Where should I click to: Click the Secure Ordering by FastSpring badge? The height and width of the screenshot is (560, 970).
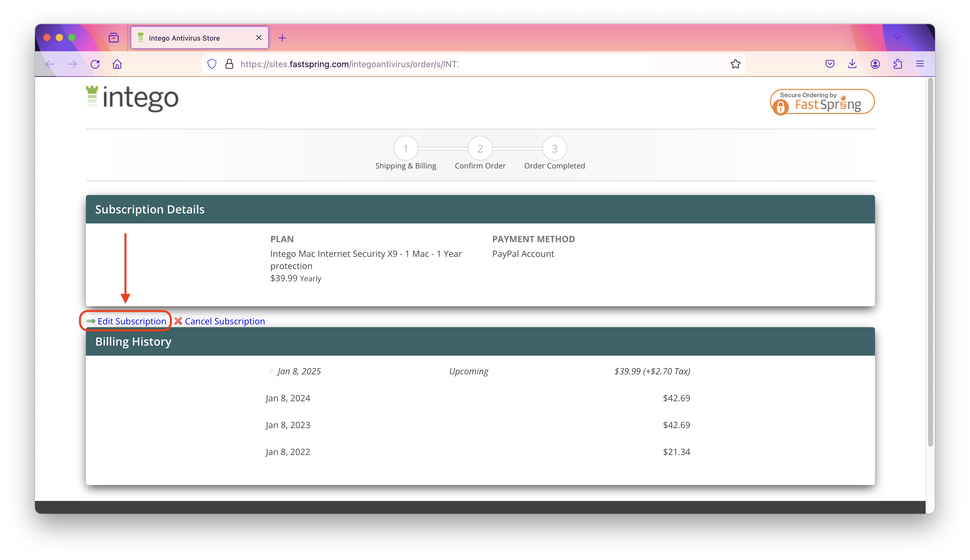point(822,102)
